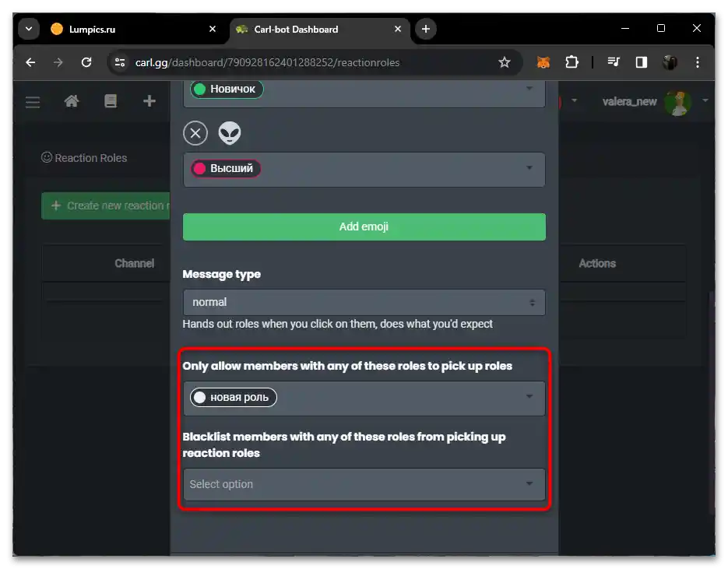The width and height of the screenshot is (728, 569).
Task: Click Create new reaction role button
Action: 106,205
